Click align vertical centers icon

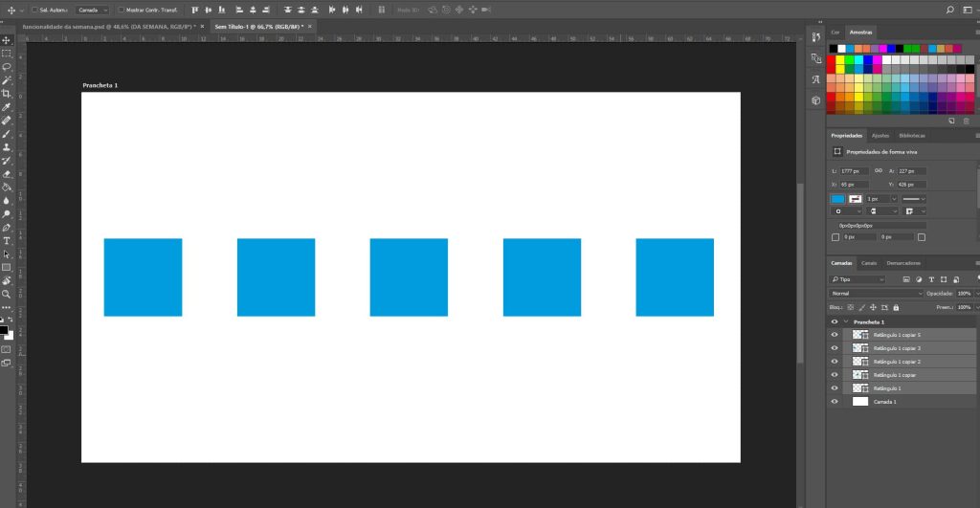pos(208,10)
